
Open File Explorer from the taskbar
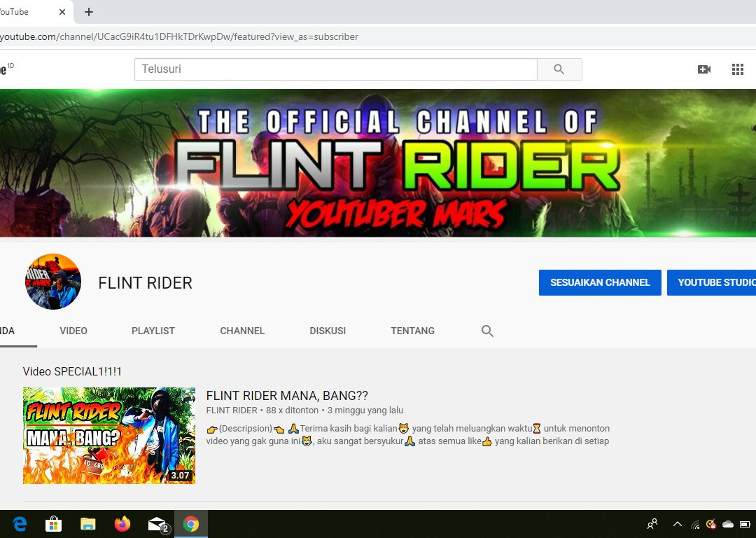[x=87, y=524]
